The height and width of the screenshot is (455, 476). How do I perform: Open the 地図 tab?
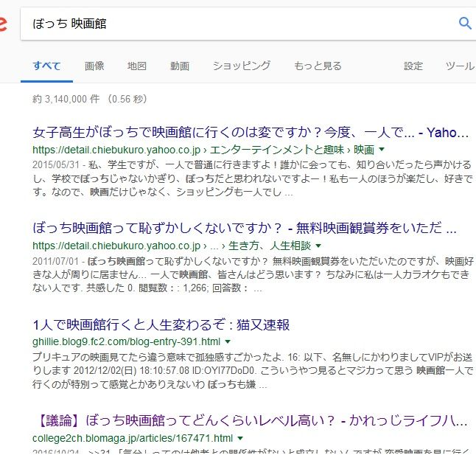[137, 66]
